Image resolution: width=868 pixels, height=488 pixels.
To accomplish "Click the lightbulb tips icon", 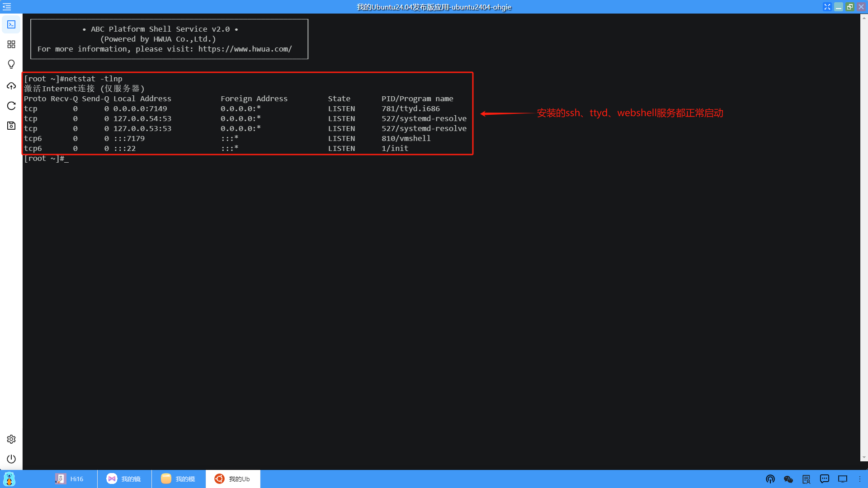I will pyautogui.click(x=11, y=64).
